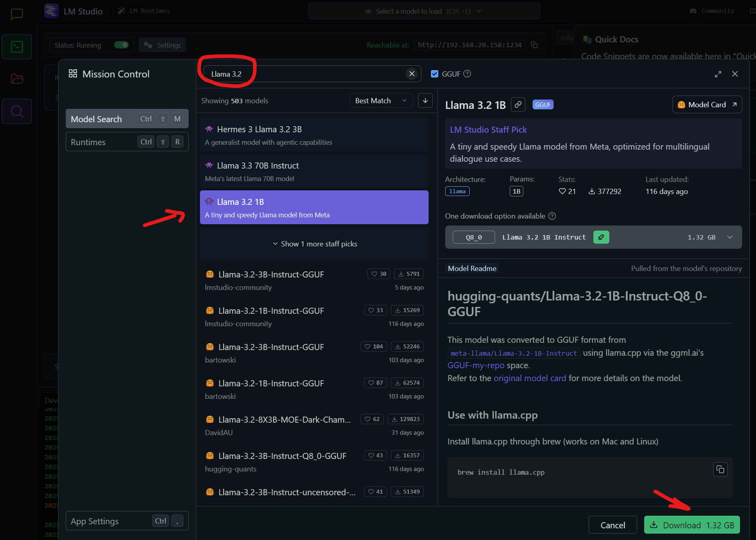Viewport: 756px width, 540px height.
Task: Open quantization options for the 1.32 GB download
Action: coord(730,237)
